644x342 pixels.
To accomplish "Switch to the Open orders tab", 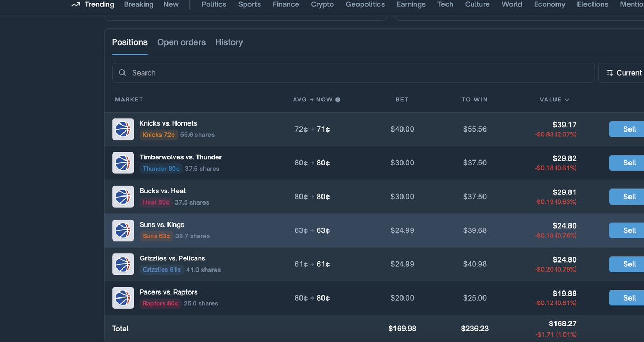I will (x=181, y=42).
